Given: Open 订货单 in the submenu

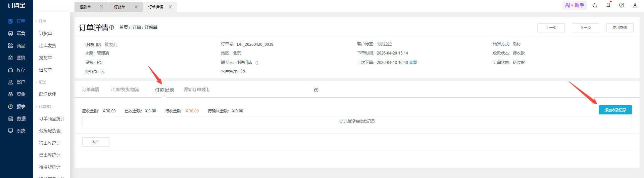Looking at the screenshot, I should pyautogui.click(x=45, y=34).
